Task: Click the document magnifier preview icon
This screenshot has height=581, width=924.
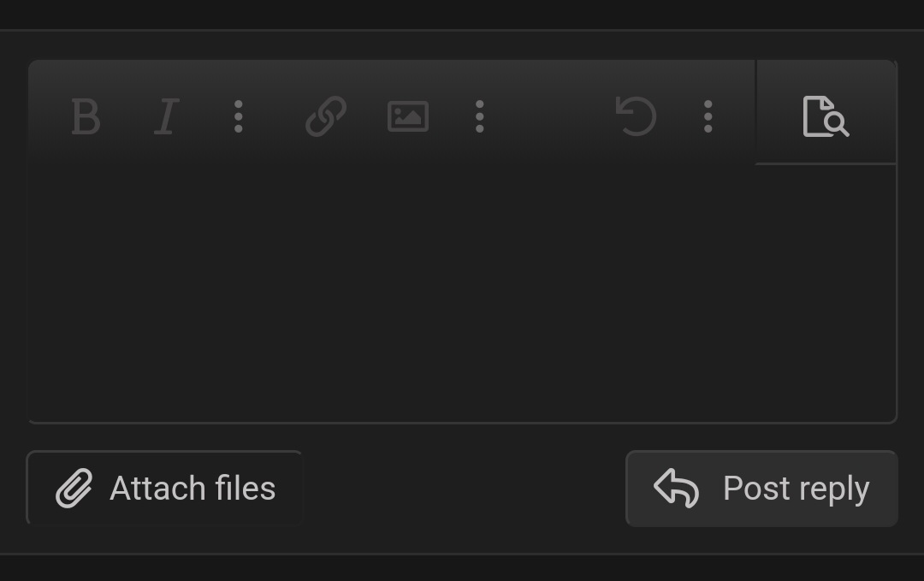Action: 826,116
